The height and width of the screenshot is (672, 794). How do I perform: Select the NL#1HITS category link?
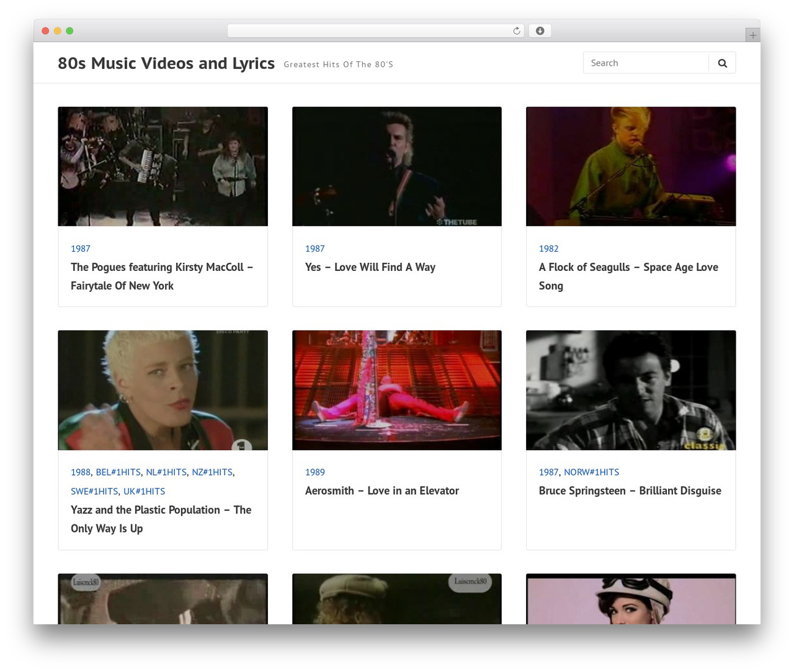[x=166, y=472]
